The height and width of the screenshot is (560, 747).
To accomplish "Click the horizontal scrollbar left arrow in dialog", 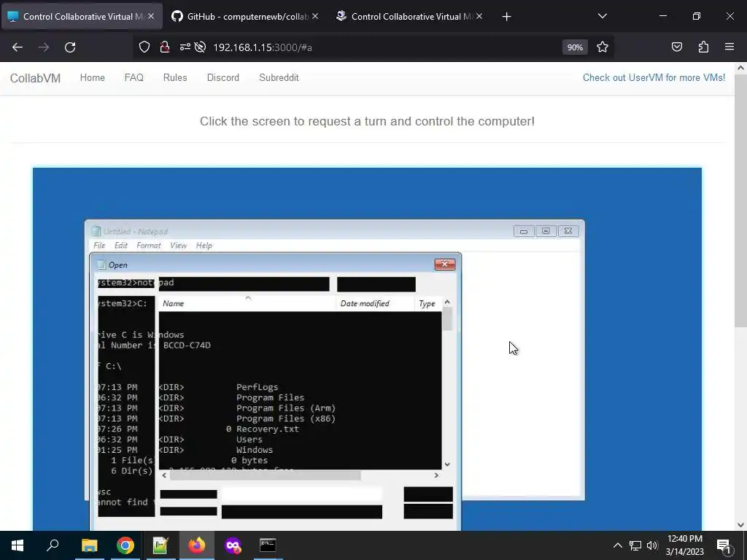I will tap(164, 475).
